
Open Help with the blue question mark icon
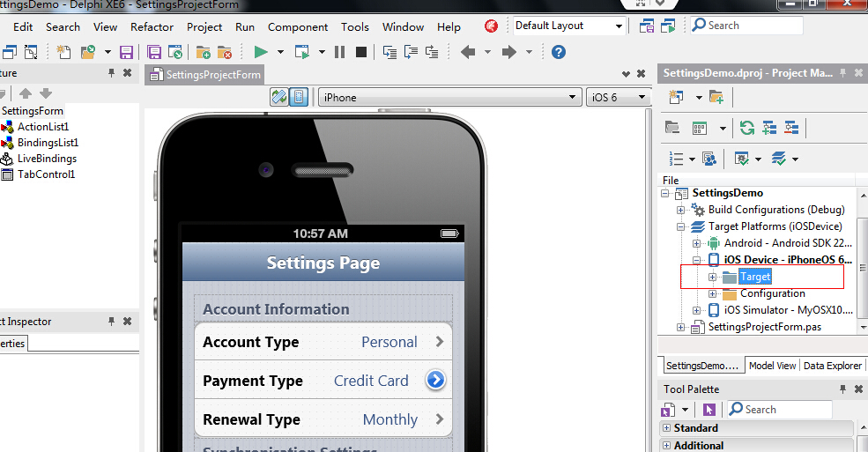(x=559, y=52)
